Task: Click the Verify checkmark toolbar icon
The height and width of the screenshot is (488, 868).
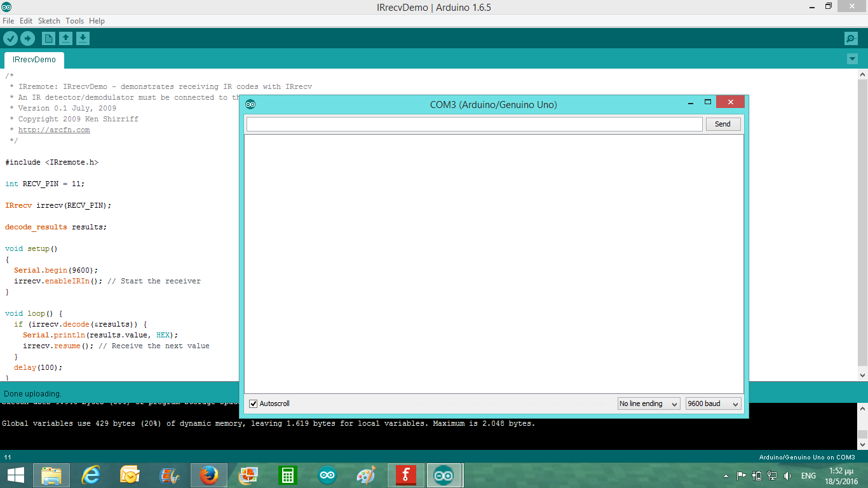Action: 10,39
